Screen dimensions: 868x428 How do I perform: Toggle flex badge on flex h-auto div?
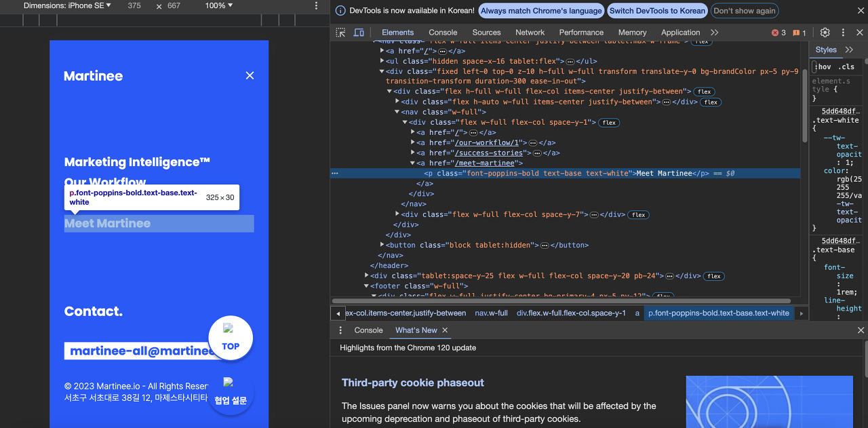pos(710,102)
